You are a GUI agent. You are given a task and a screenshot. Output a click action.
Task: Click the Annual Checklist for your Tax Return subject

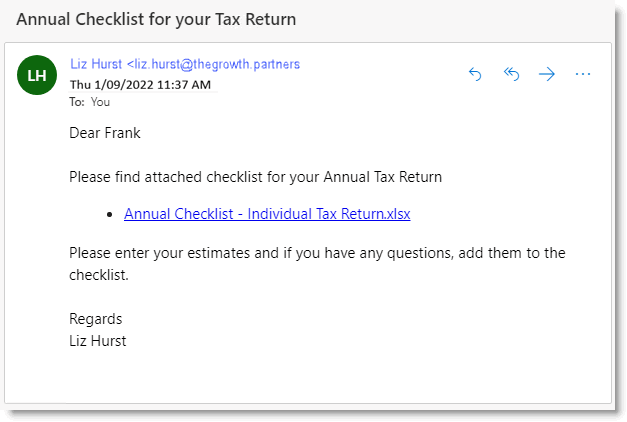(x=156, y=19)
